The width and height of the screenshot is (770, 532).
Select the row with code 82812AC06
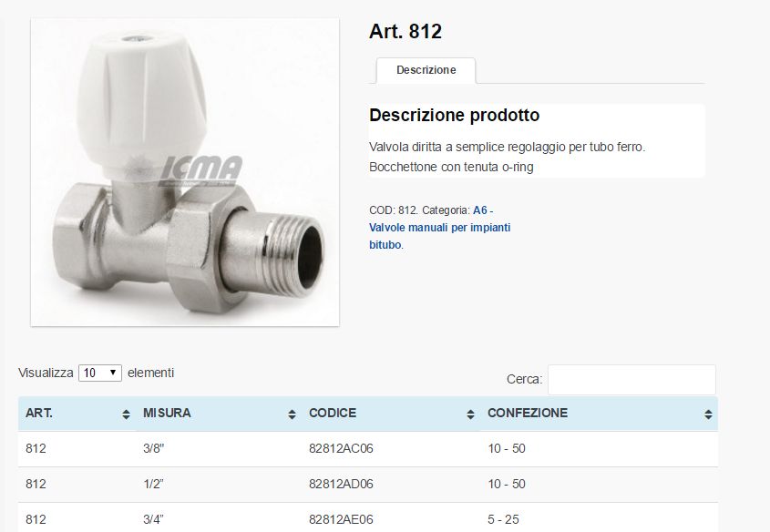368,448
